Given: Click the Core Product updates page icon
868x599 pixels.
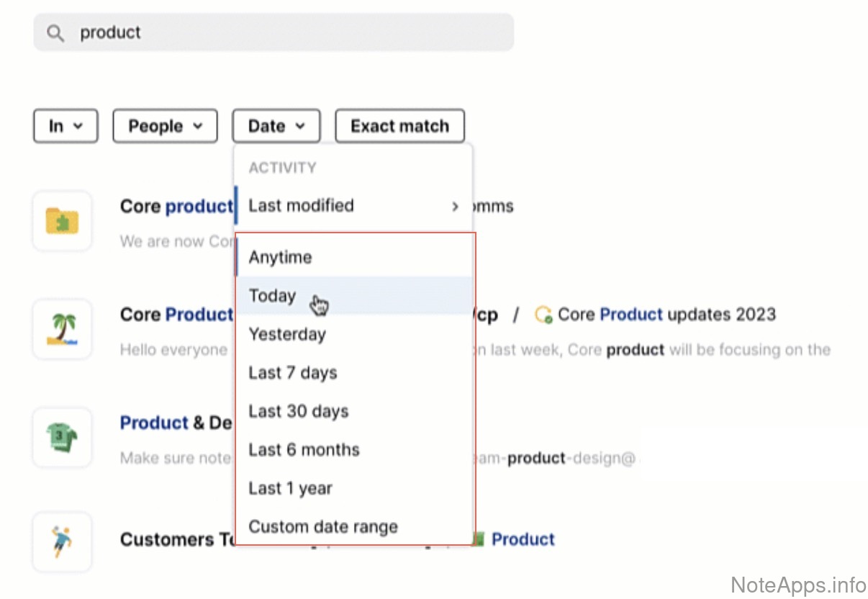Looking at the screenshot, I should (x=543, y=315).
